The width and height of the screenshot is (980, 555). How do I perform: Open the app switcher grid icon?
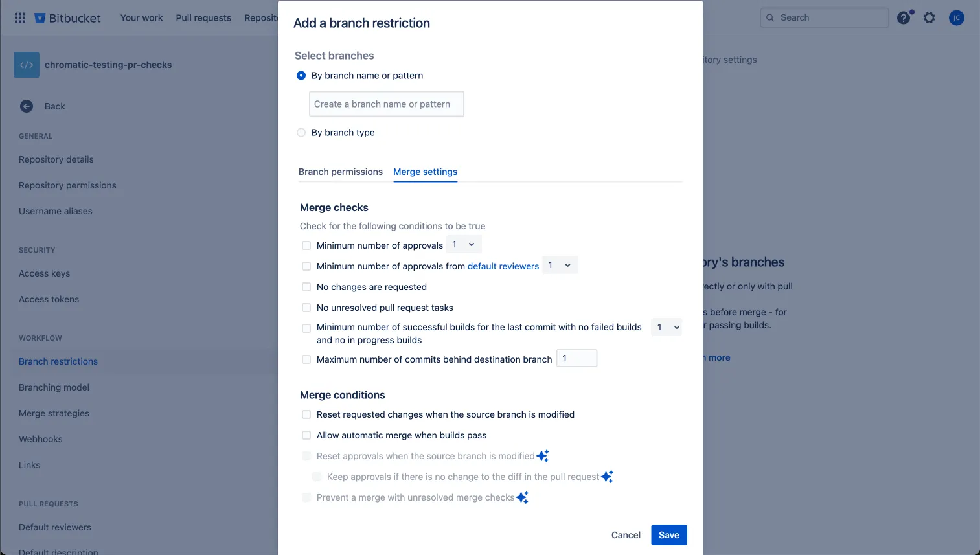click(x=20, y=18)
